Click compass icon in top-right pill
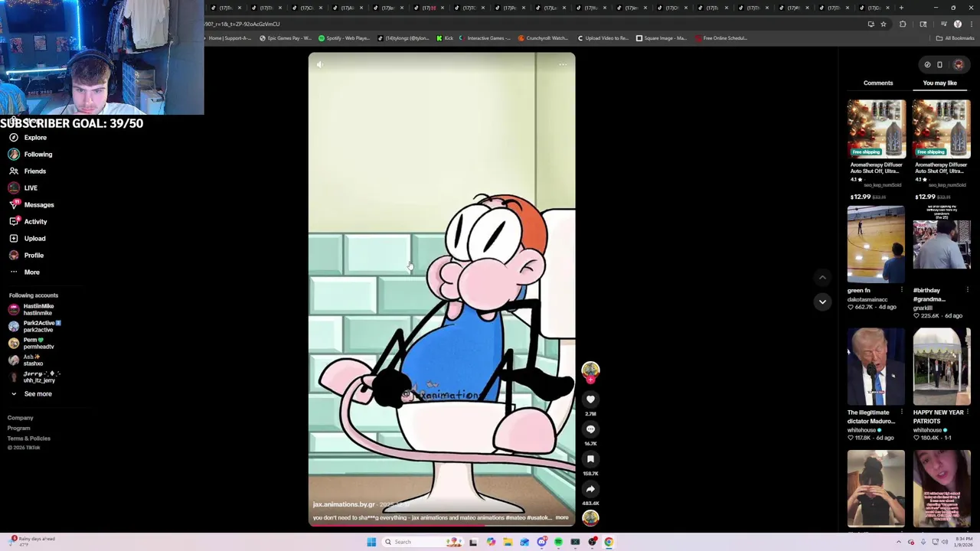Image resolution: width=980 pixels, height=551 pixels. click(927, 65)
